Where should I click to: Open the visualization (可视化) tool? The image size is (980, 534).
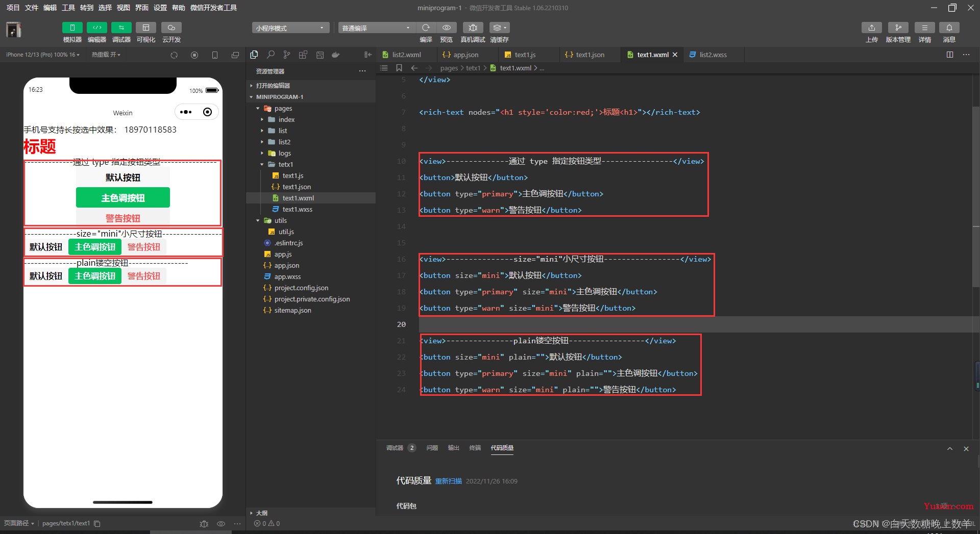click(145, 28)
